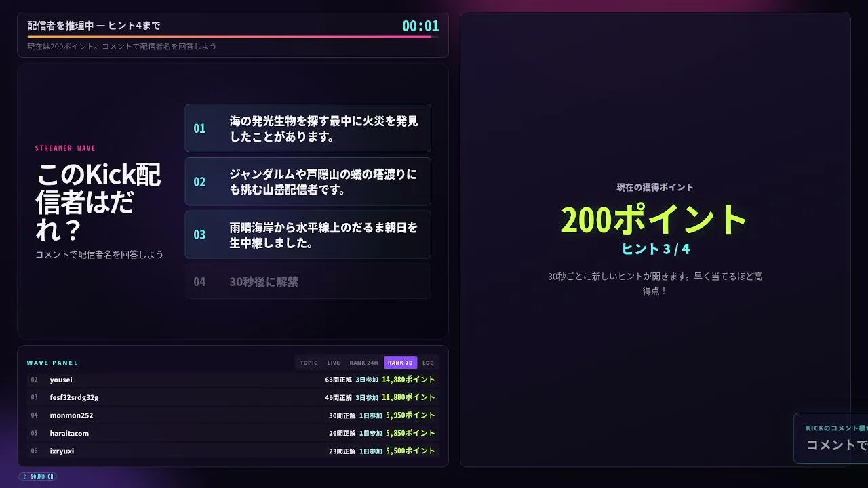
Task: Click the 63問正解 count
Action: click(x=338, y=380)
